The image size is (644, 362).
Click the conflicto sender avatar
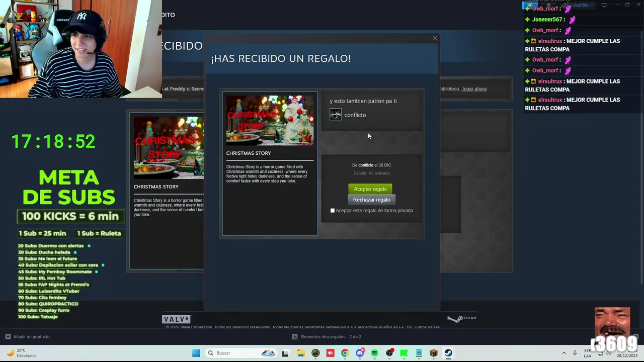tap(336, 115)
